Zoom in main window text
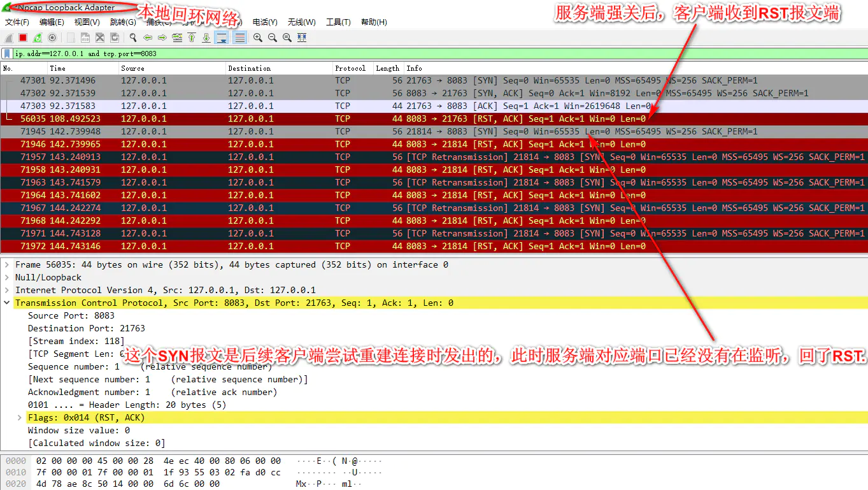 258,38
